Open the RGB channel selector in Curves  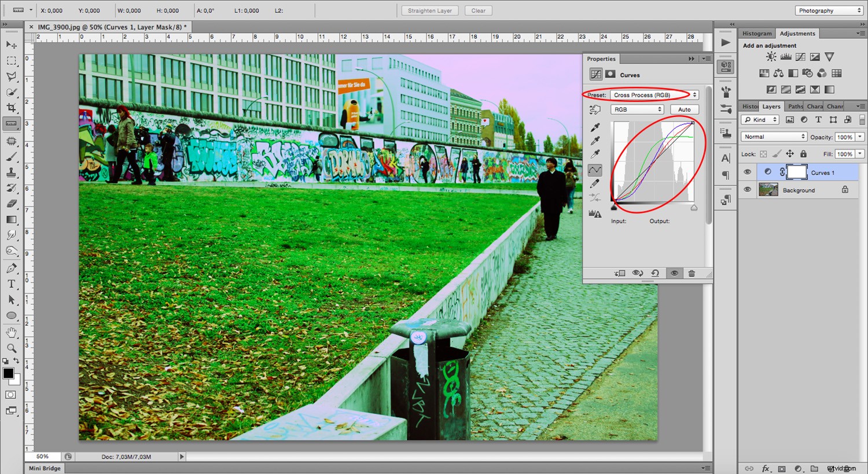(637, 109)
